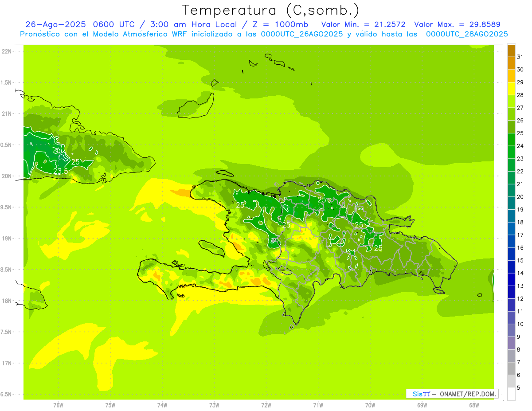Click the "17N" latitude label

point(7,364)
